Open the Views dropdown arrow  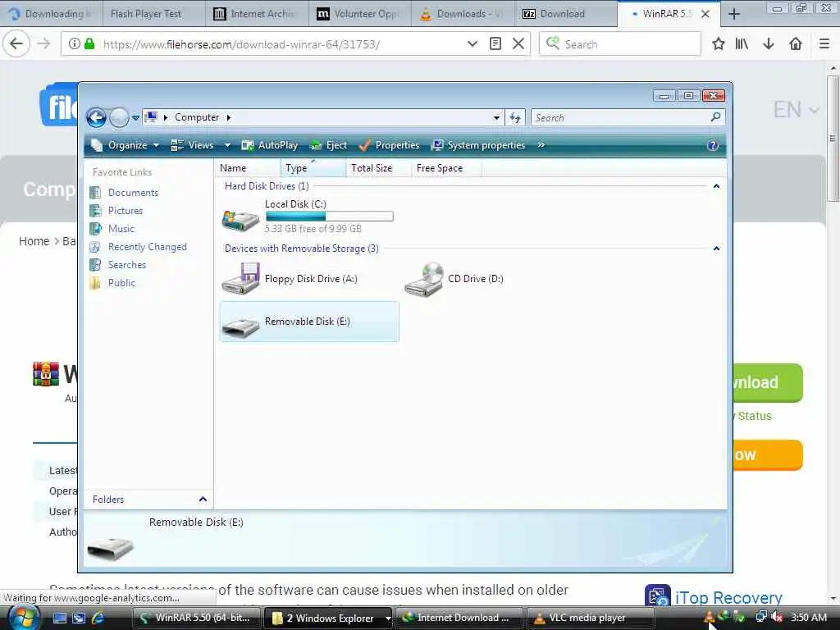227,145
